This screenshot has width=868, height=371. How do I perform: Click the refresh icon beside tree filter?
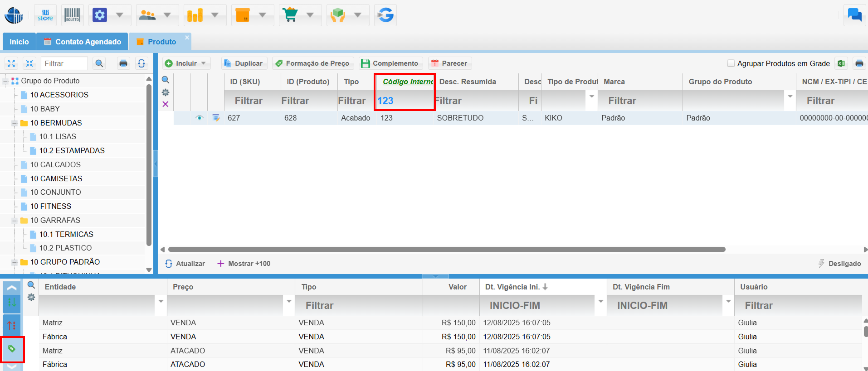click(141, 63)
